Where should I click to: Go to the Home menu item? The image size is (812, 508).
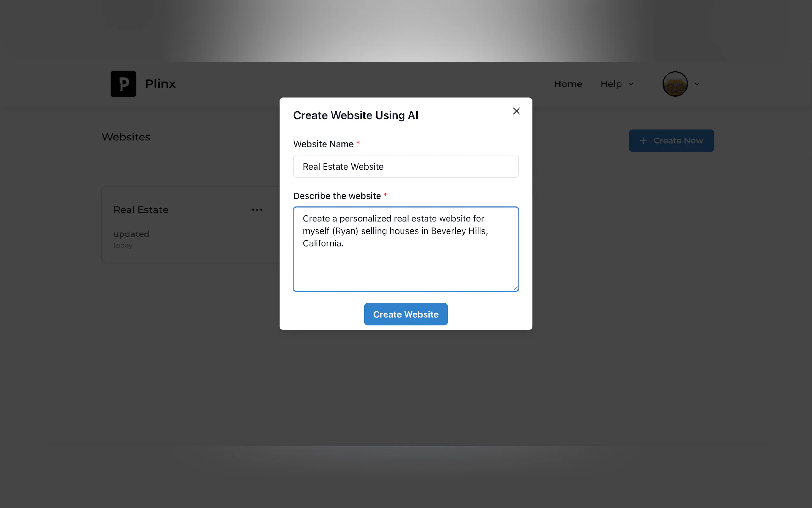click(568, 84)
